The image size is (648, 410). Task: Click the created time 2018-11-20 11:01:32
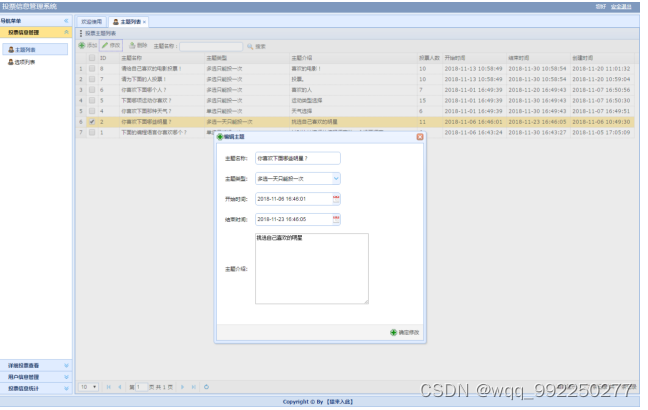[601, 69]
